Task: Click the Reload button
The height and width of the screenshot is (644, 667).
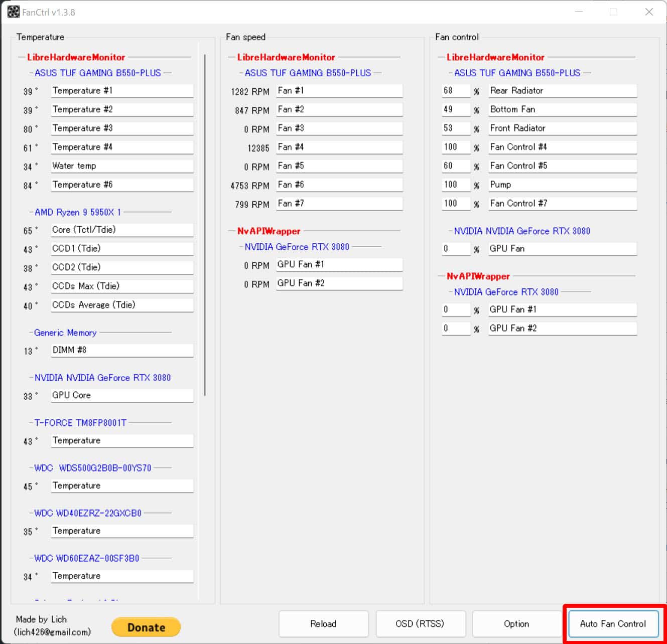Action: [323, 624]
